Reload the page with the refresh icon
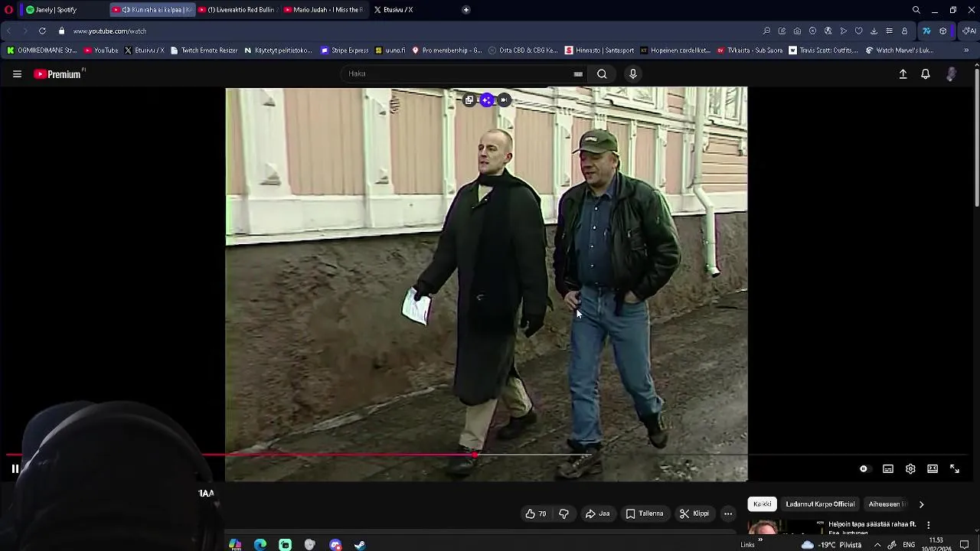 click(x=42, y=31)
